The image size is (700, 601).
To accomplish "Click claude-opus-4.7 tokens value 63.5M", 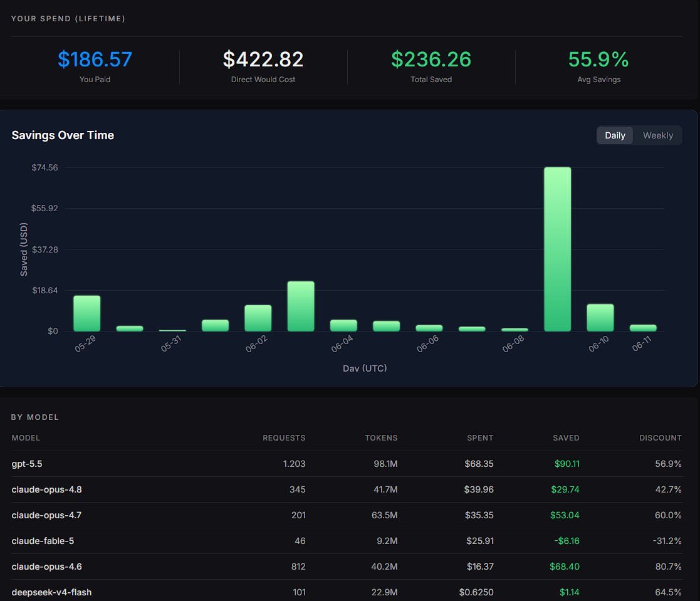I will 384,515.
